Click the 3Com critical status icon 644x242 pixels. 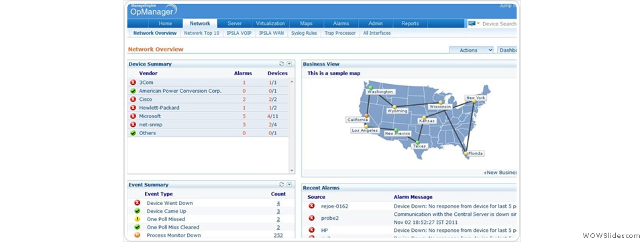tap(133, 82)
